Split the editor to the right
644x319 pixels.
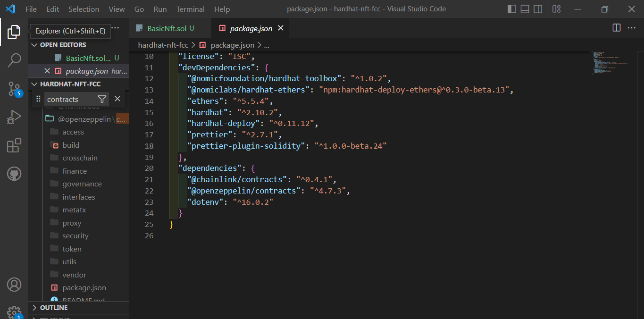coord(616,28)
